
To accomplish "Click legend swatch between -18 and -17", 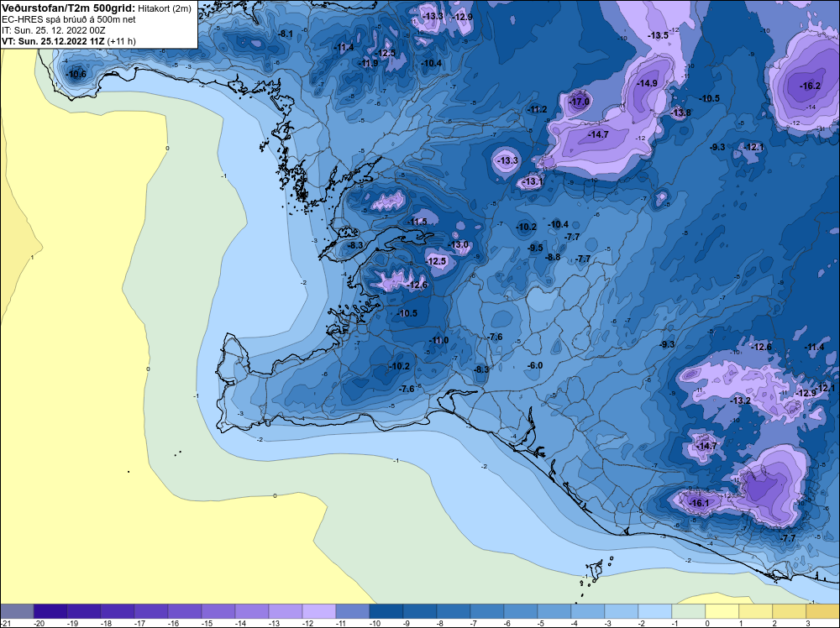I will [x=118, y=611].
